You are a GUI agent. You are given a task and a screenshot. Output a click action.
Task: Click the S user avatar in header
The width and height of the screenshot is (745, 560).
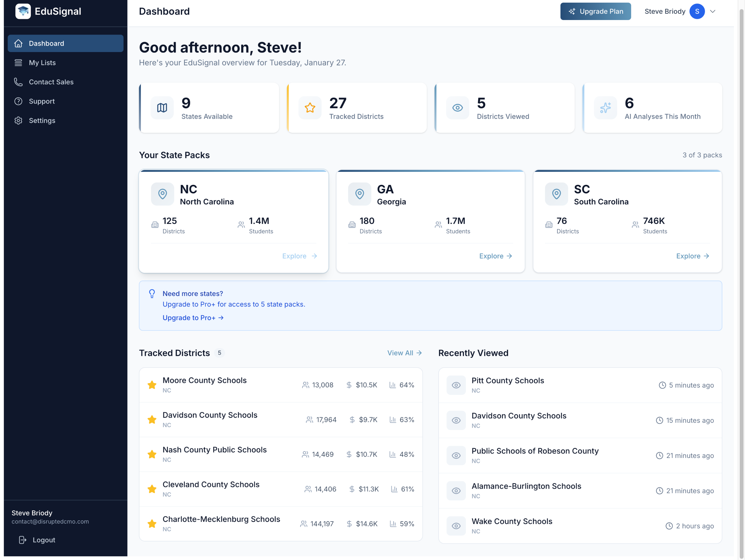(697, 11)
